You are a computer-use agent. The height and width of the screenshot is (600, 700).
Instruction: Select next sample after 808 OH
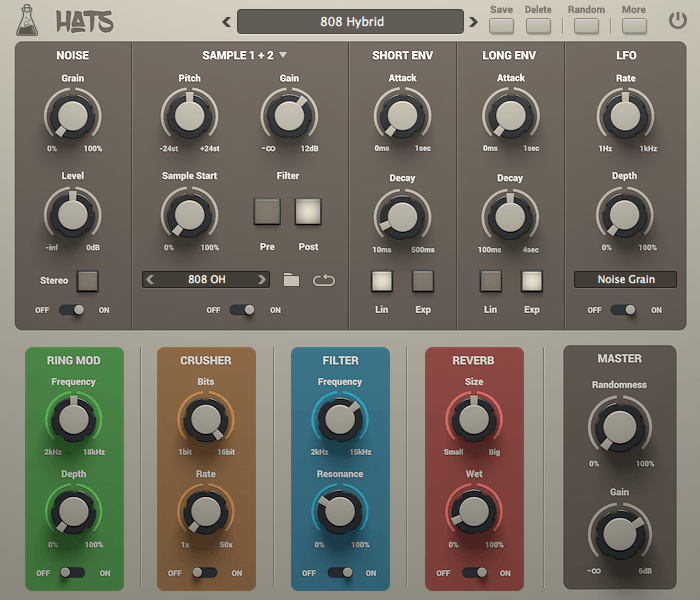262,280
